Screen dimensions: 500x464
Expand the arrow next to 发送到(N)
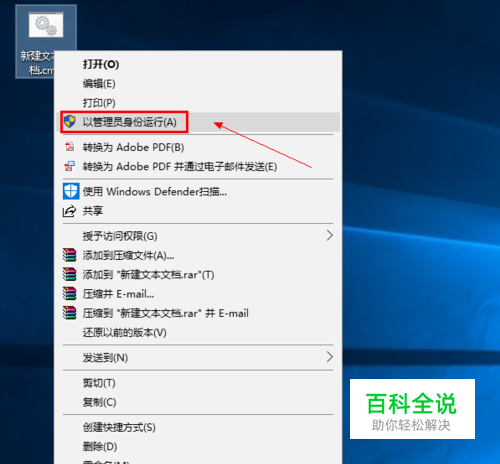tap(330, 357)
